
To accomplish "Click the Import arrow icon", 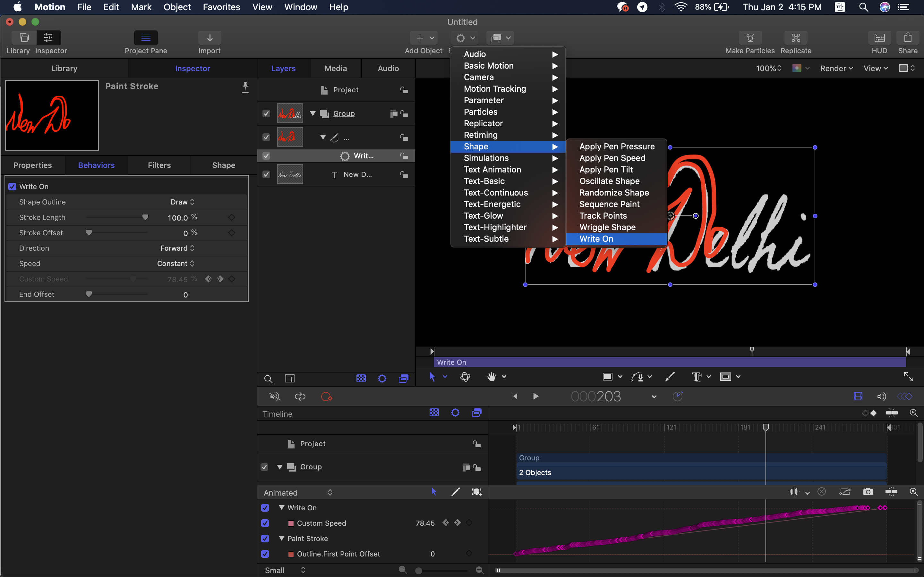I will [x=210, y=38].
